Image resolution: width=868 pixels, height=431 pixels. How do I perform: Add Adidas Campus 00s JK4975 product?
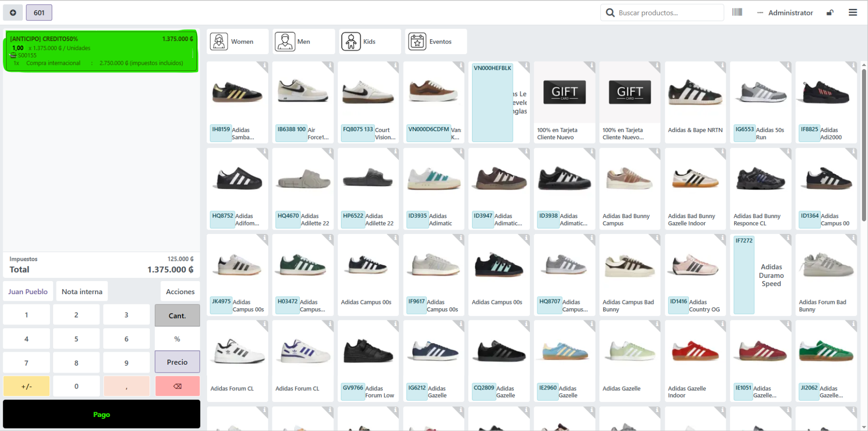pyautogui.click(x=237, y=275)
